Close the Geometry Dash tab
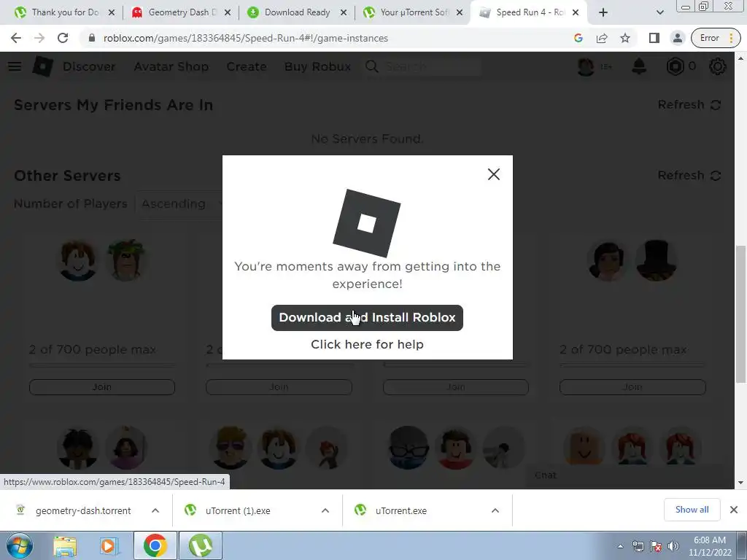Screen dimensions: 747x560 pyautogui.click(x=228, y=12)
